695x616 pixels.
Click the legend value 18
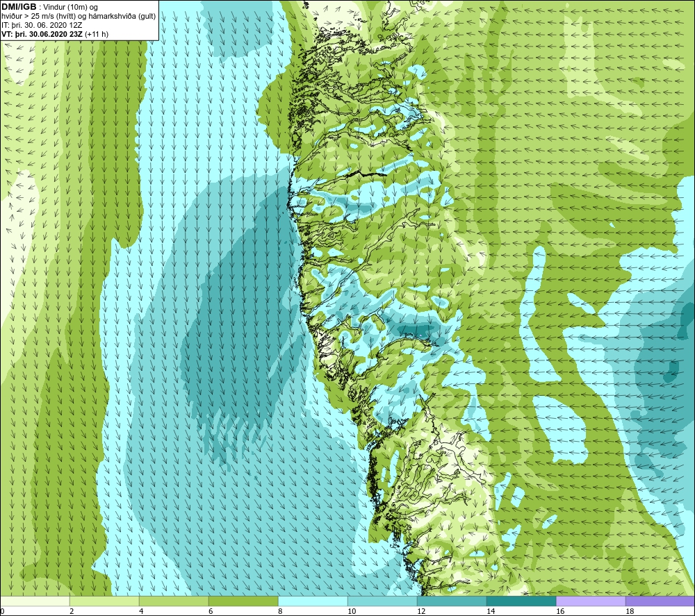click(x=630, y=611)
